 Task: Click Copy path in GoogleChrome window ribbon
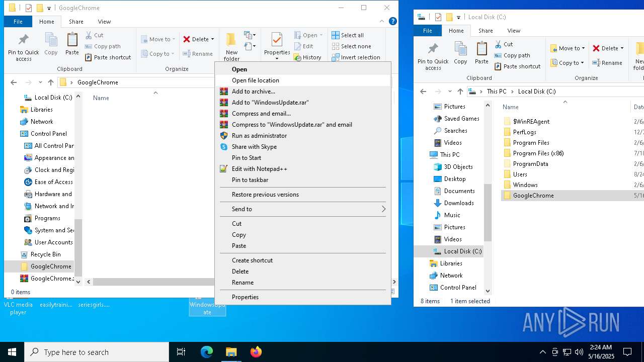coord(103,46)
